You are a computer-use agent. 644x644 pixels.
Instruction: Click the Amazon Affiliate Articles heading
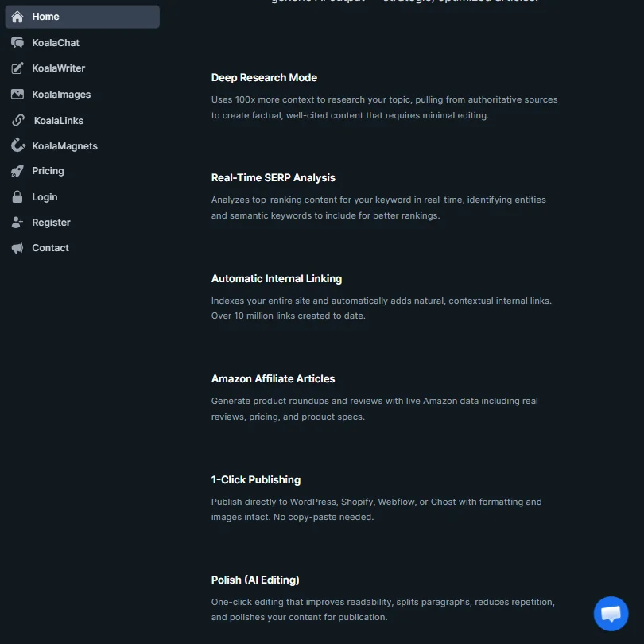274,379
